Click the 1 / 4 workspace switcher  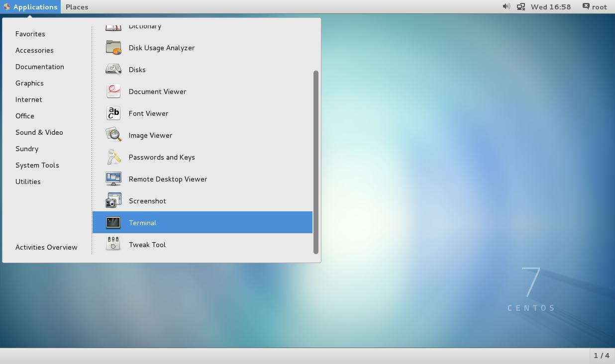[x=602, y=356]
